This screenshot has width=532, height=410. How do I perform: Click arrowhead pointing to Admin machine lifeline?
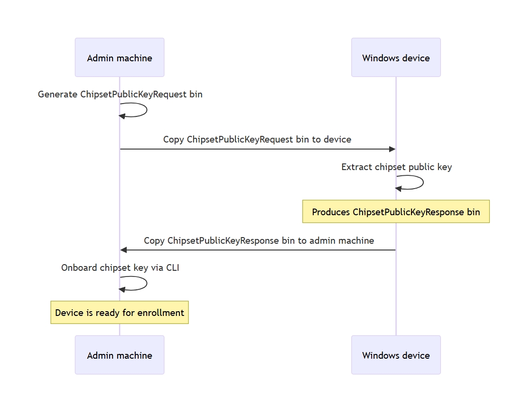click(123, 250)
